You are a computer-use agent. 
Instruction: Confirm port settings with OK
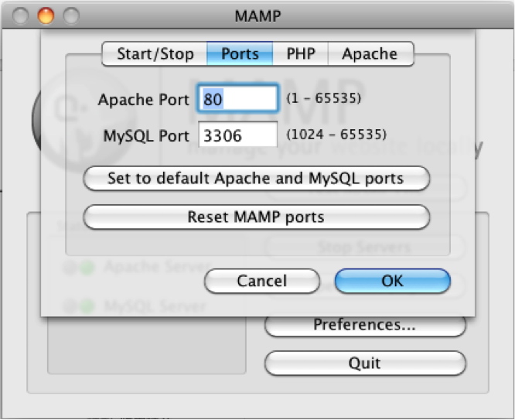coord(393,281)
